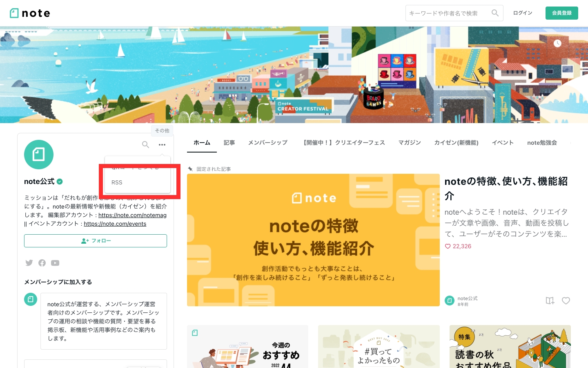
Task: Click the search bar magnifier to search
Action: coord(495,13)
